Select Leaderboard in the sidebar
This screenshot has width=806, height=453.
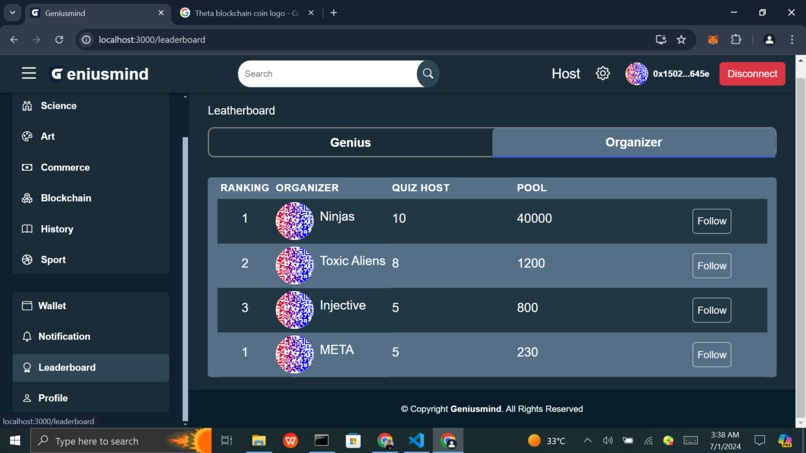point(90,368)
